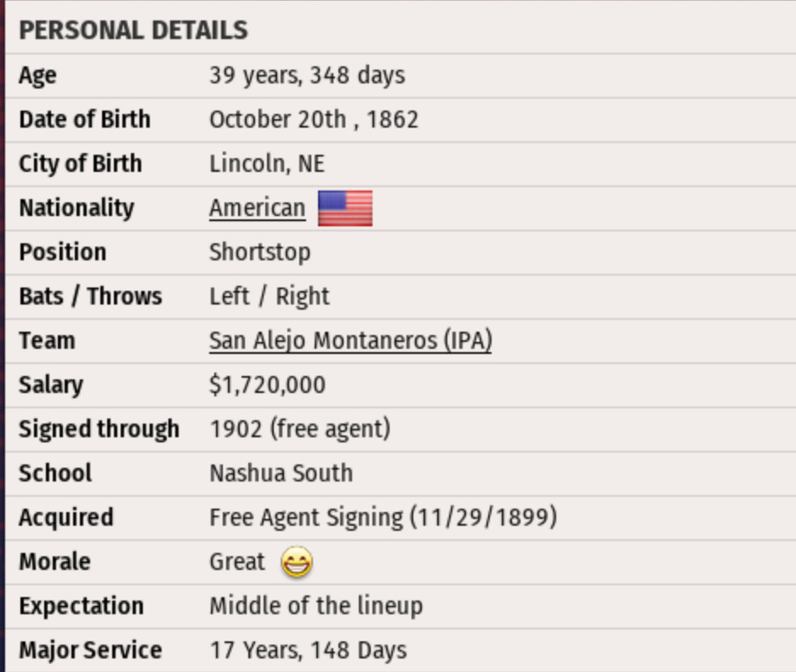This screenshot has width=796, height=672.
Task: Open the American nationality link
Action: pos(257,208)
